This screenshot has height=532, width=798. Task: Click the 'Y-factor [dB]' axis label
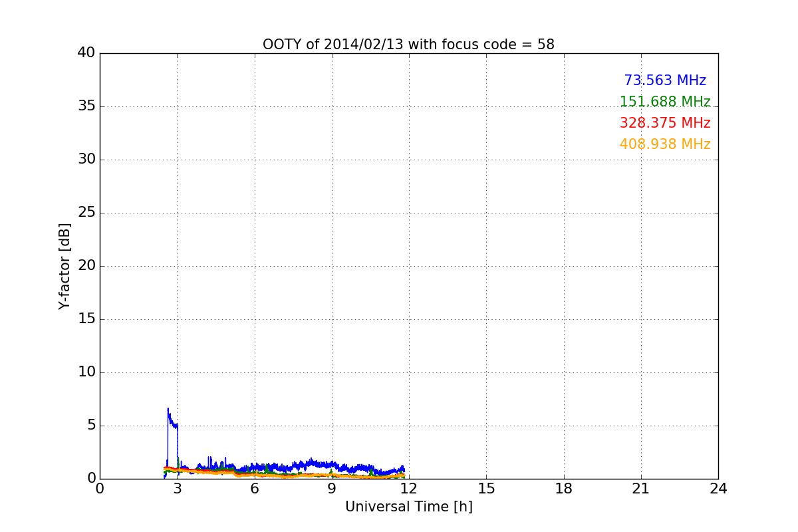point(65,266)
